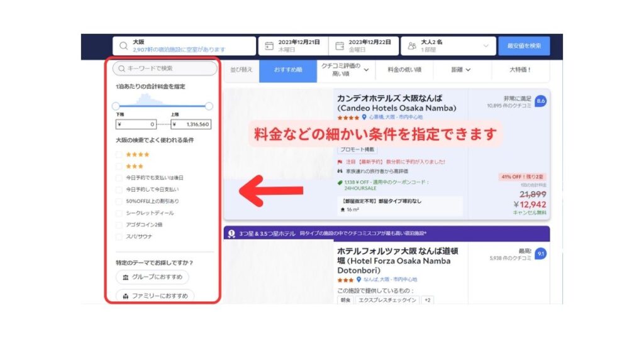644x338 pixels.
Task: Select the おすすめ順 sort tab
Action: point(288,70)
